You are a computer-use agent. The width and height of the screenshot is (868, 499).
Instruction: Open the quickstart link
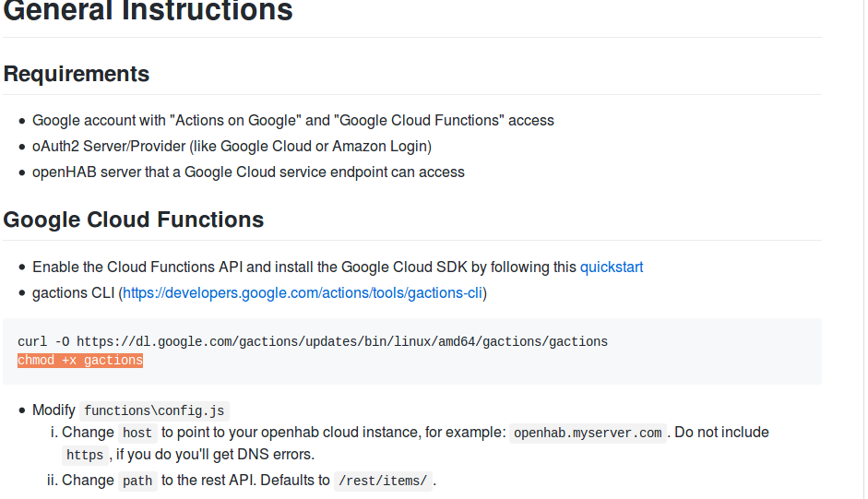click(611, 267)
